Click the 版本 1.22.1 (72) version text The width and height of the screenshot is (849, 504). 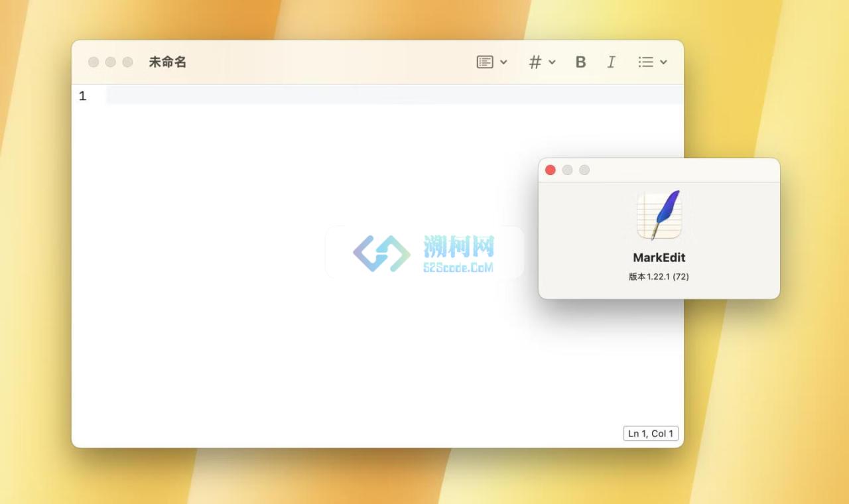click(659, 277)
